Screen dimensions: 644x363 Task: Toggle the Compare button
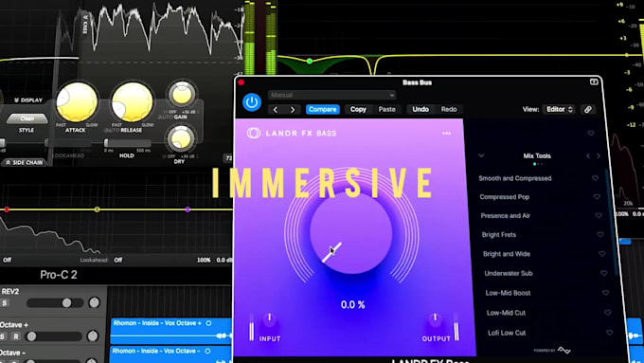[322, 109]
